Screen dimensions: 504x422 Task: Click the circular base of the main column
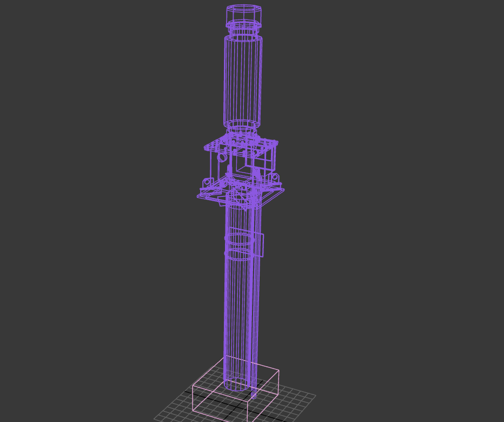(236, 385)
